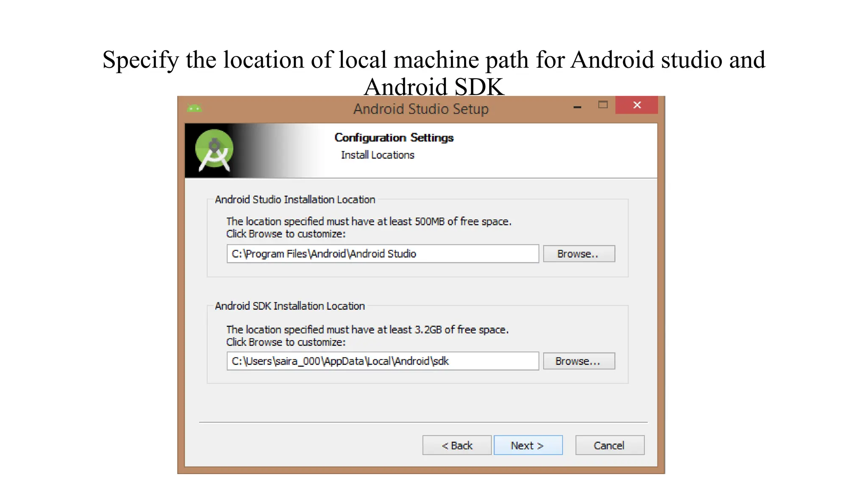This screenshot has height=488, width=868.
Task: Click the Android Studio Installation Location label
Action: 295,200
